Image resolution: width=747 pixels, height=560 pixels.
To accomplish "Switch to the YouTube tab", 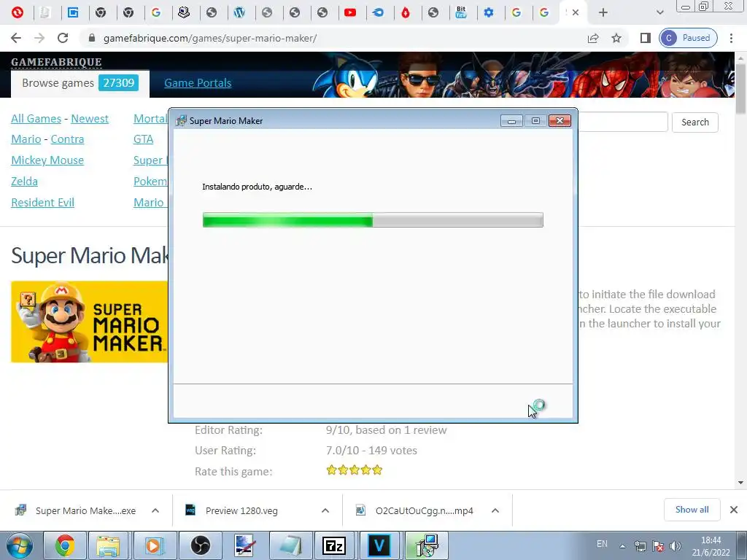I will tap(350, 13).
